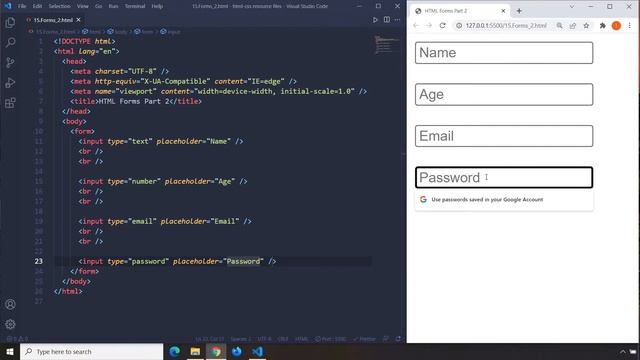This screenshot has width=640, height=360.
Task: Open the Chrome profile avatar
Action: tap(616, 25)
